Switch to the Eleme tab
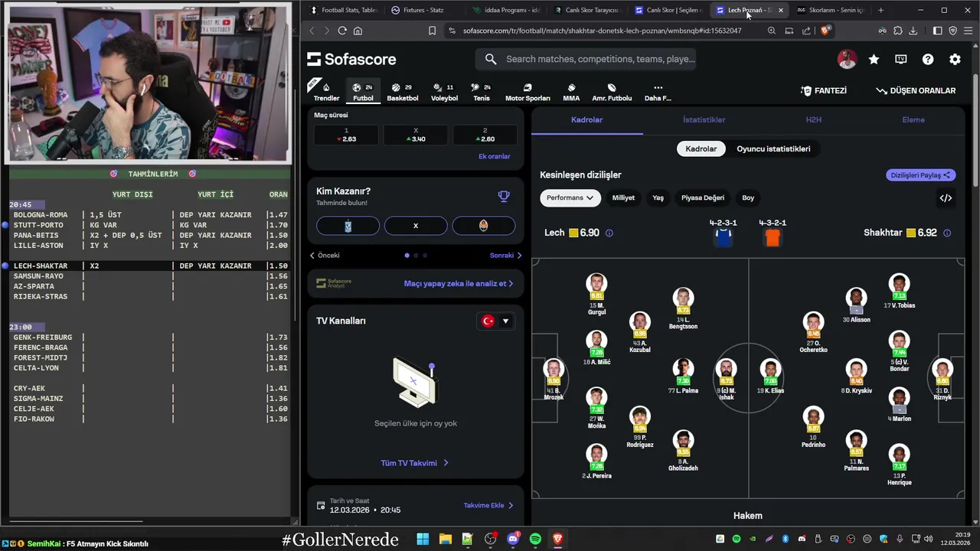This screenshot has width=980, height=551. 913,119
